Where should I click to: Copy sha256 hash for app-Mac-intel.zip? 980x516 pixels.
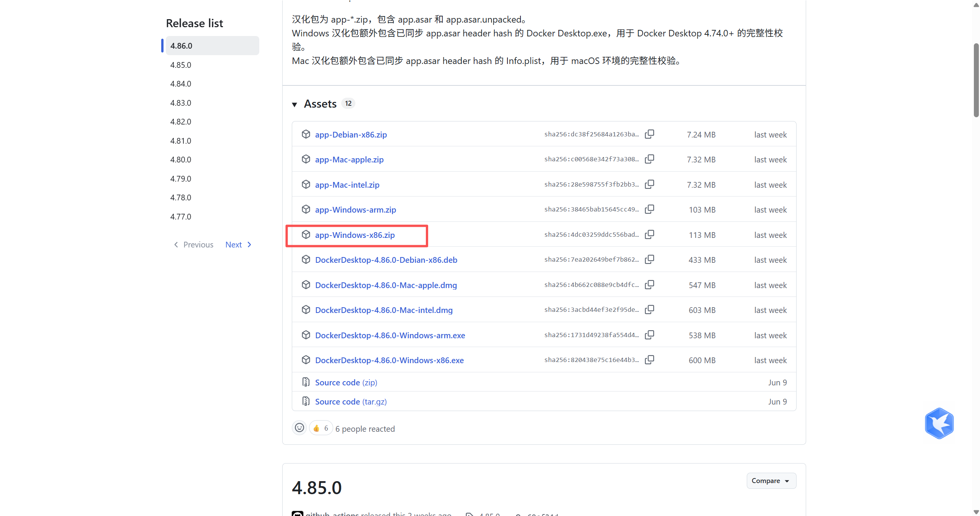coord(650,184)
